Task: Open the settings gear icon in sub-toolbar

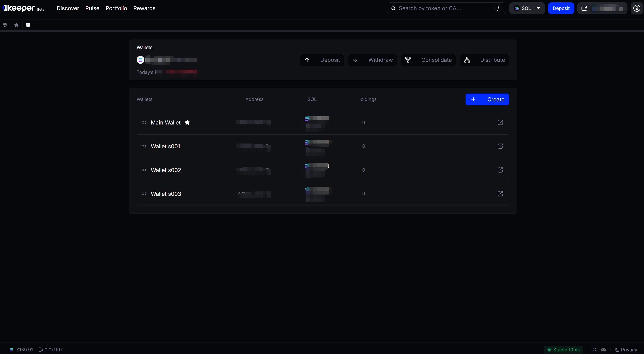Action: coord(5,25)
